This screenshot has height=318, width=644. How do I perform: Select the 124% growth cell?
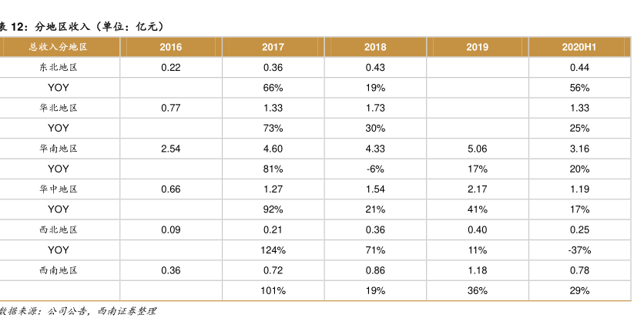coord(273,250)
